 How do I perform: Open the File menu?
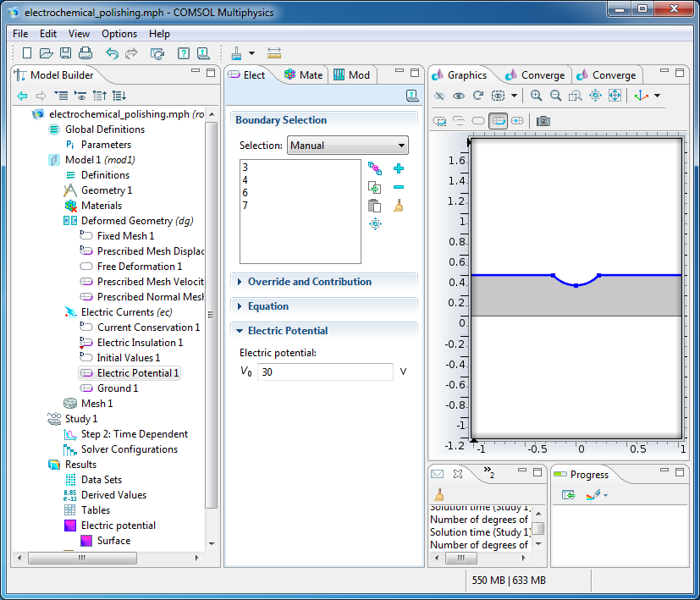20,34
